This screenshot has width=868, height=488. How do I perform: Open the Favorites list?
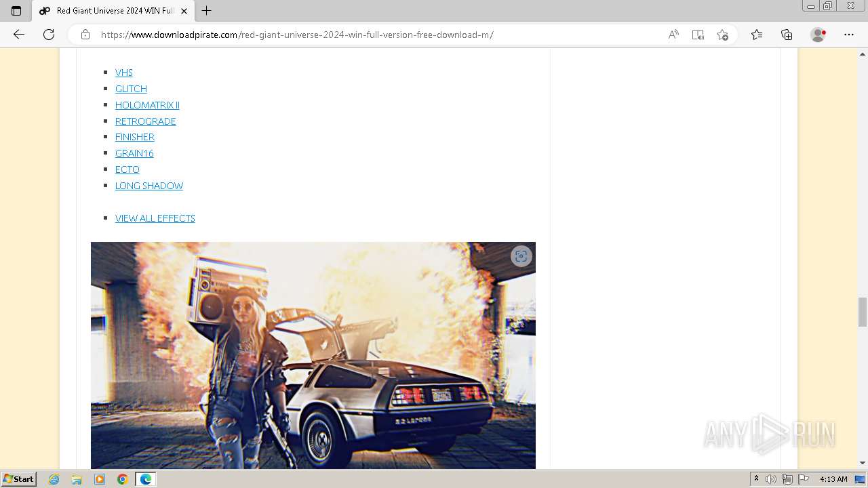757,35
